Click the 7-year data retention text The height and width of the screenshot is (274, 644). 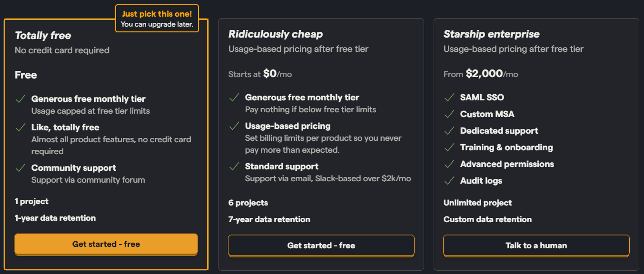pos(269,219)
